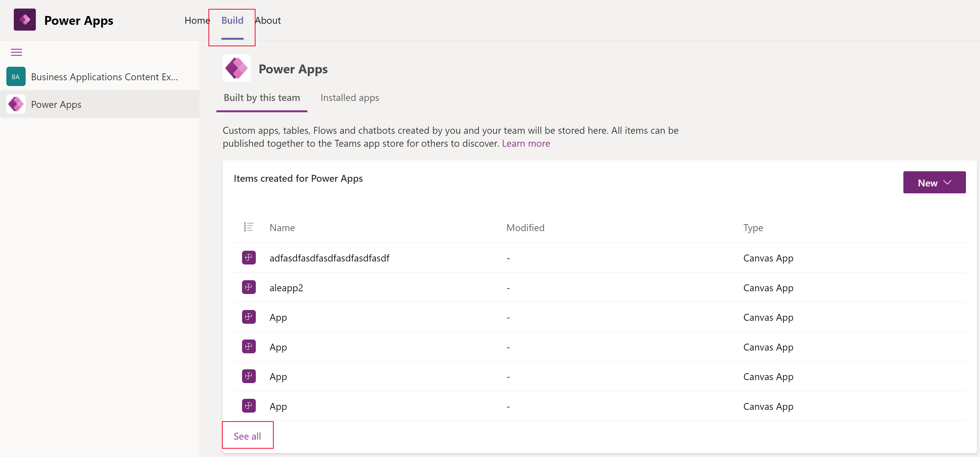Click the column sort icon for Name
The image size is (980, 457).
[248, 226]
